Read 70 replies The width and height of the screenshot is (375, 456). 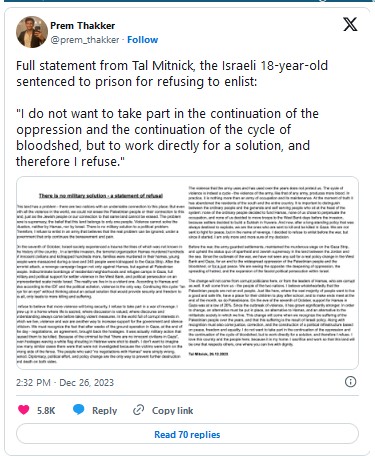(x=187, y=434)
